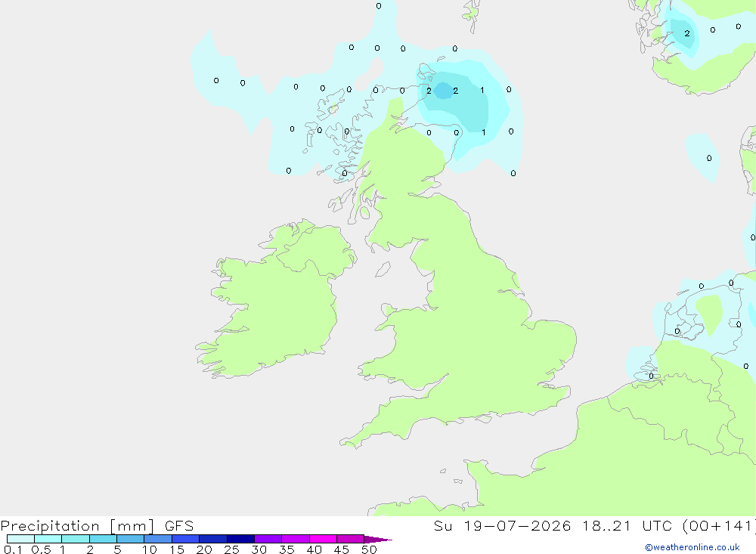The width and height of the screenshot is (756, 554).
Task: Click the "10" legend scale label
Action: coord(150,549)
